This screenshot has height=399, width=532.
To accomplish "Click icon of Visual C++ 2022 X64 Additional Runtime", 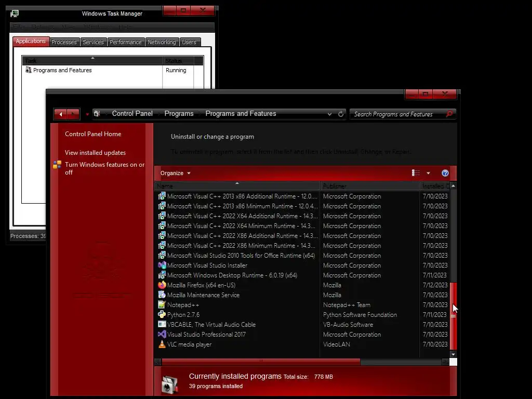I will (162, 216).
